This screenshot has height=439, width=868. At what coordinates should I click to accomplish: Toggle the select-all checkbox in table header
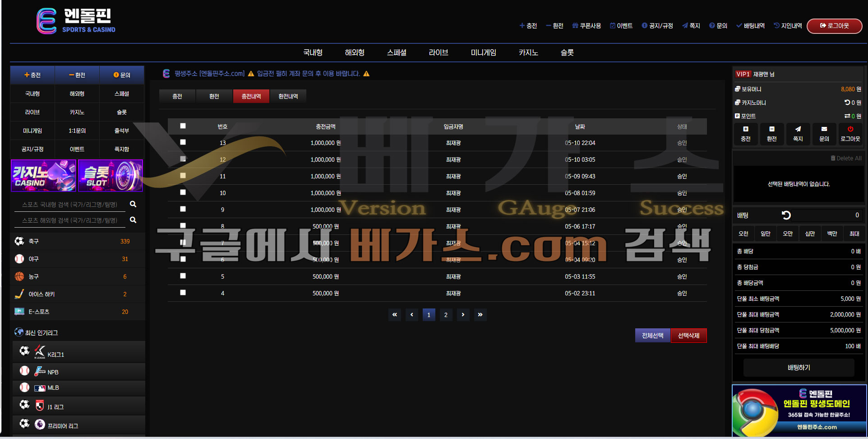[x=183, y=126]
